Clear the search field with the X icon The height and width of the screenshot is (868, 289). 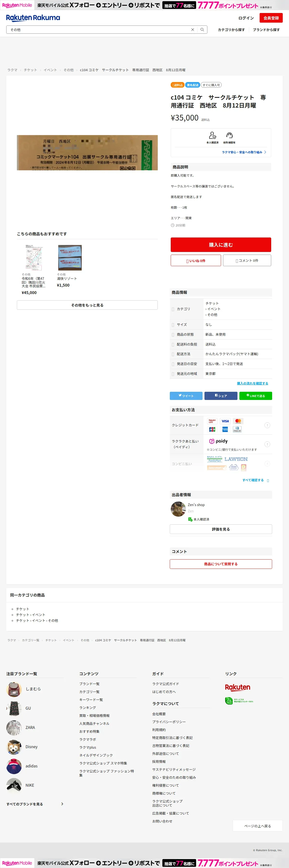click(x=193, y=30)
